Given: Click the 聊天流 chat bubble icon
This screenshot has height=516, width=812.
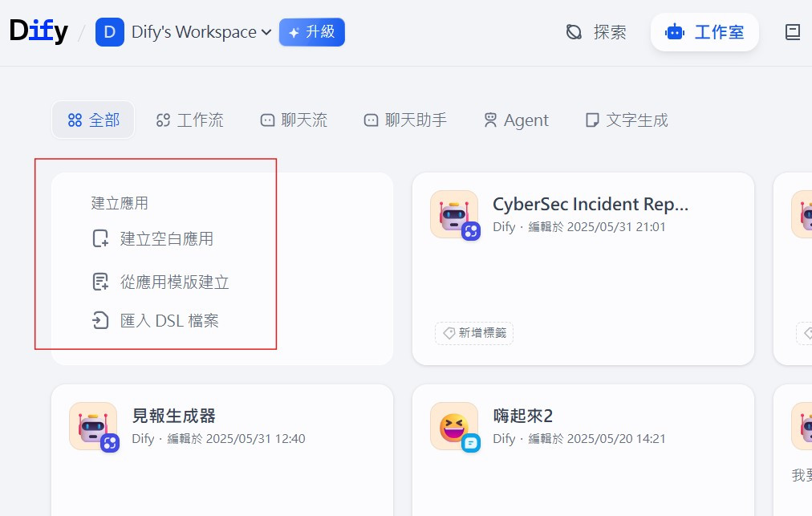Looking at the screenshot, I should (267, 120).
